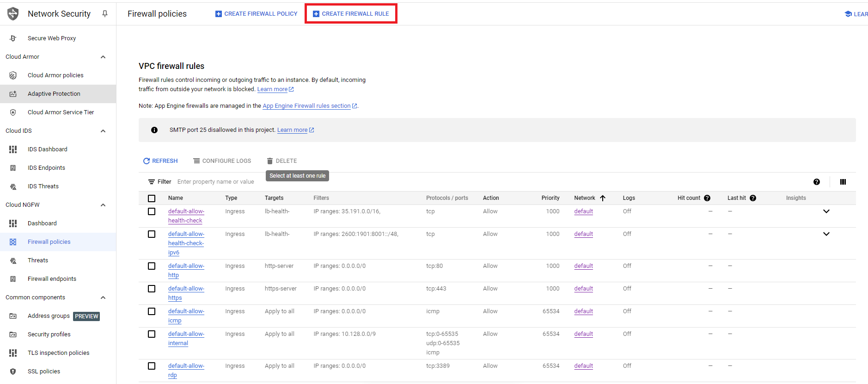
Task: Click the SSL policies icon
Action: click(x=13, y=372)
